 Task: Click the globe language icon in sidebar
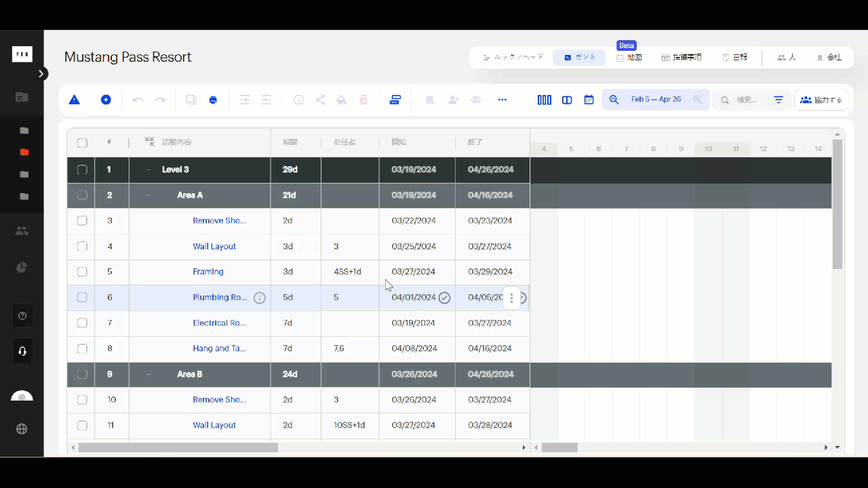[x=22, y=428]
